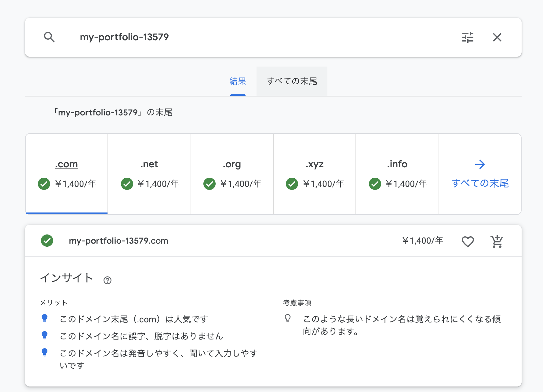543x392 pixels.
Task: Select the 結果 tab
Action: (238, 81)
